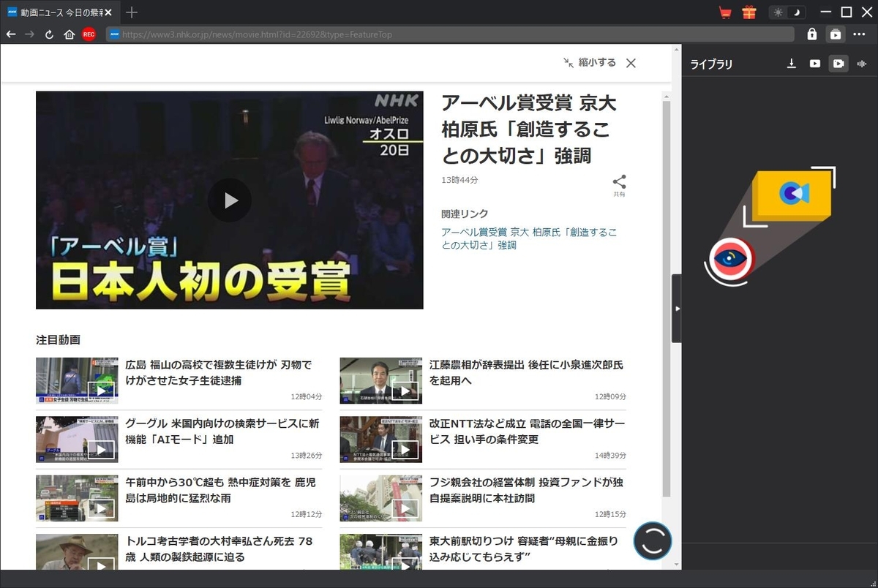Open headline 広島 福山の高校で複数生徒けが

(x=219, y=372)
